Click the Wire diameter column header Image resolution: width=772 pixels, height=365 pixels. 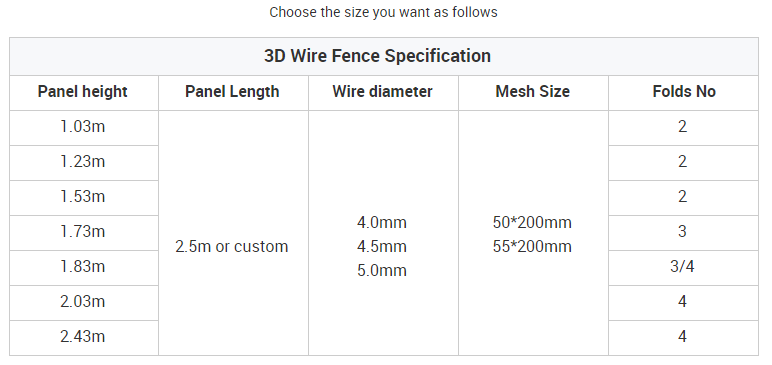(383, 92)
